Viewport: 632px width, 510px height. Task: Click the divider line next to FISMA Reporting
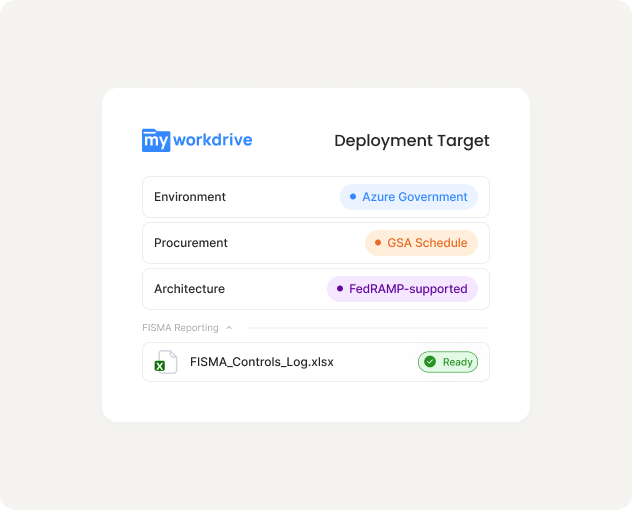click(x=368, y=327)
